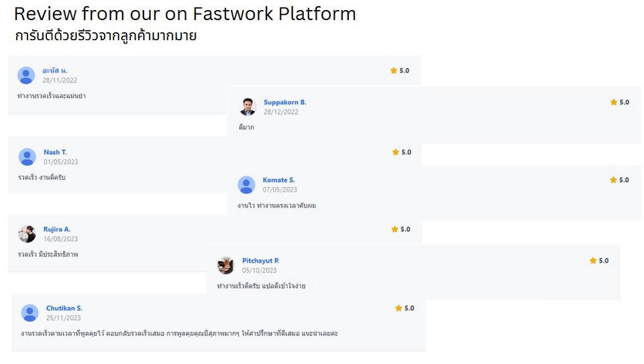Click star icon in 28/11/2022 review
Image resolution: width=644 pixels, height=364 pixels.
click(394, 70)
